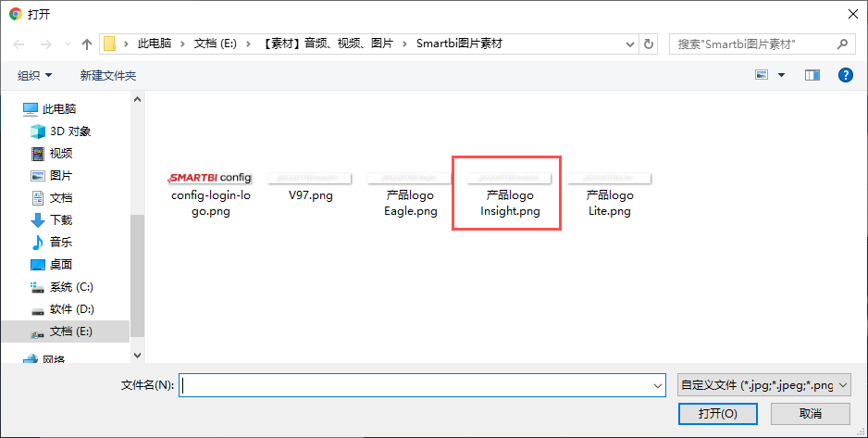Screen dimensions: 868x438
Task: Select 【素材】音频、视频、图片 breadcrumb segment
Action: (x=327, y=44)
